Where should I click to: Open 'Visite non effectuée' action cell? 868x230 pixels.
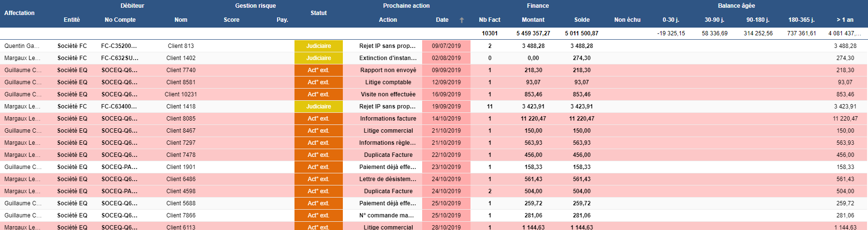coord(388,94)
